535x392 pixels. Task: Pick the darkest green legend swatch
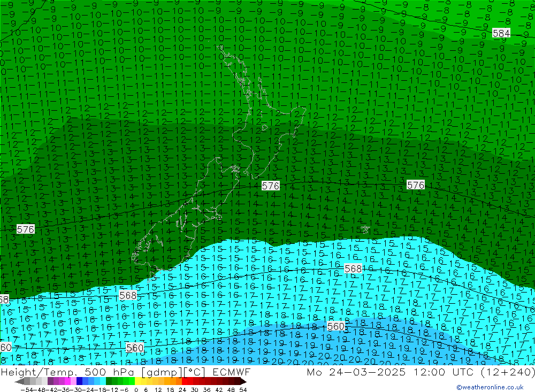pos(109,381)
